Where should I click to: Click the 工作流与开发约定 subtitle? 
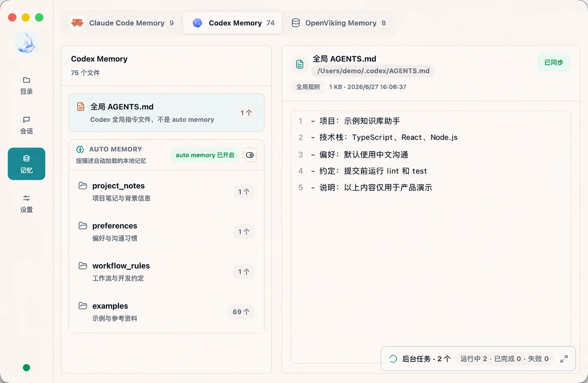click(118, 278)
